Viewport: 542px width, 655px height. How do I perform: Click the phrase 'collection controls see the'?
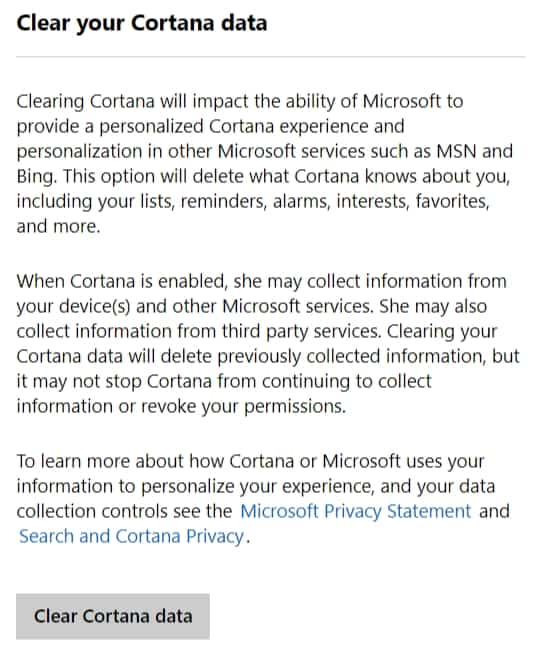[x=124, y=511]
